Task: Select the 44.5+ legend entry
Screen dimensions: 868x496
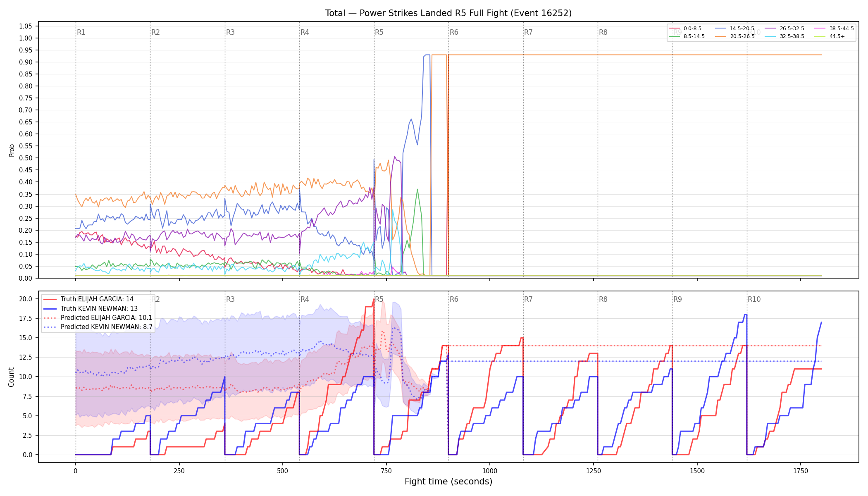Action: point(830,36)
